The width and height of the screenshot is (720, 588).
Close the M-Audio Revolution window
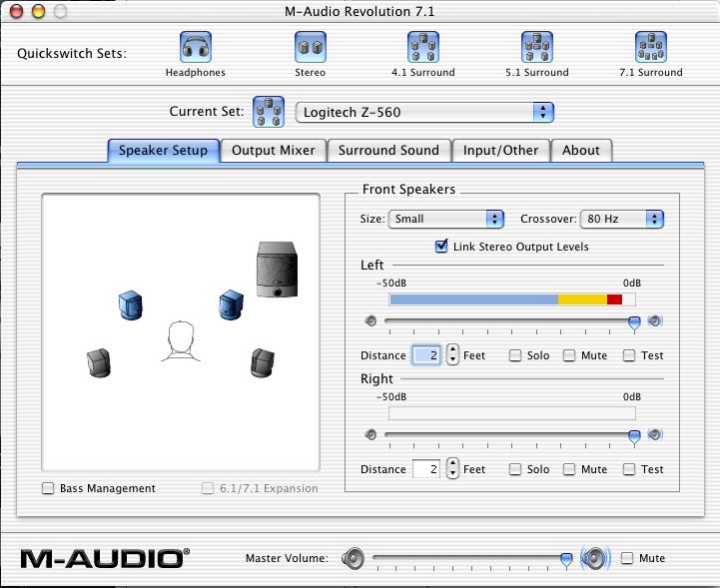17,11
